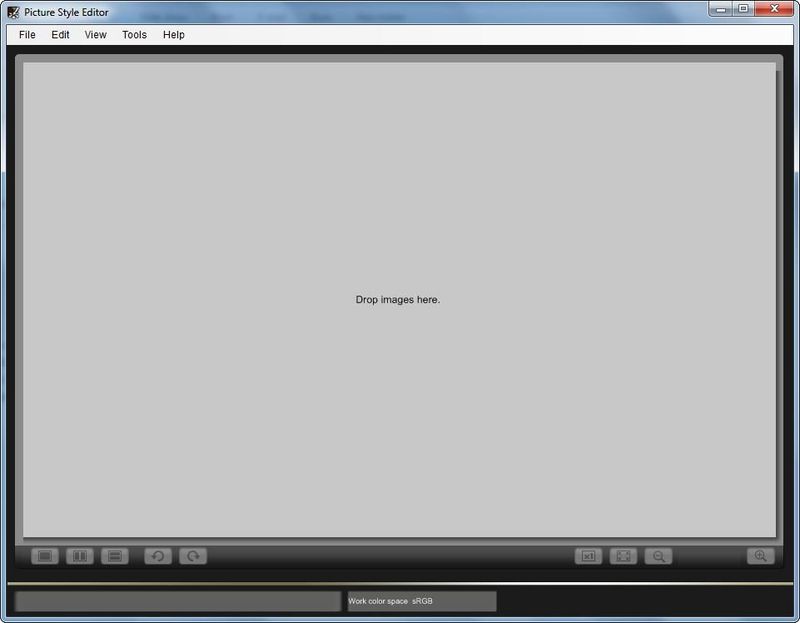This screenshot has width=800, height=623.
Task: Open the View menu
Action: tap(95, 35)
